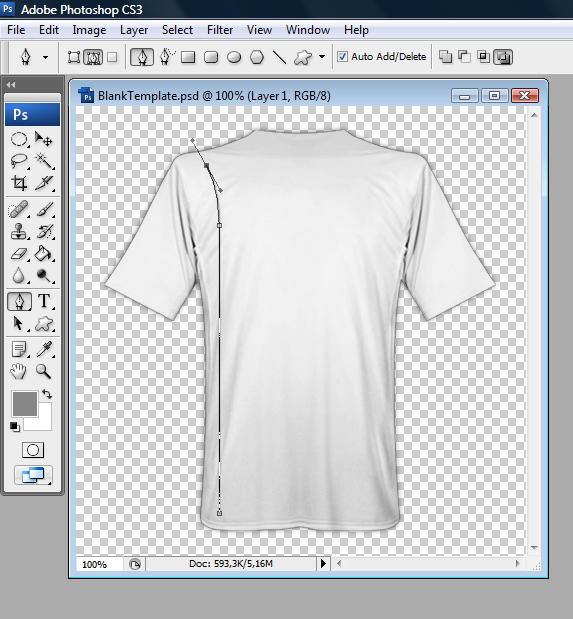Viewport: 573px width, 619px height.
Task: Toggle the Auto Add/Delete checkbox
Action: [342, 56]
